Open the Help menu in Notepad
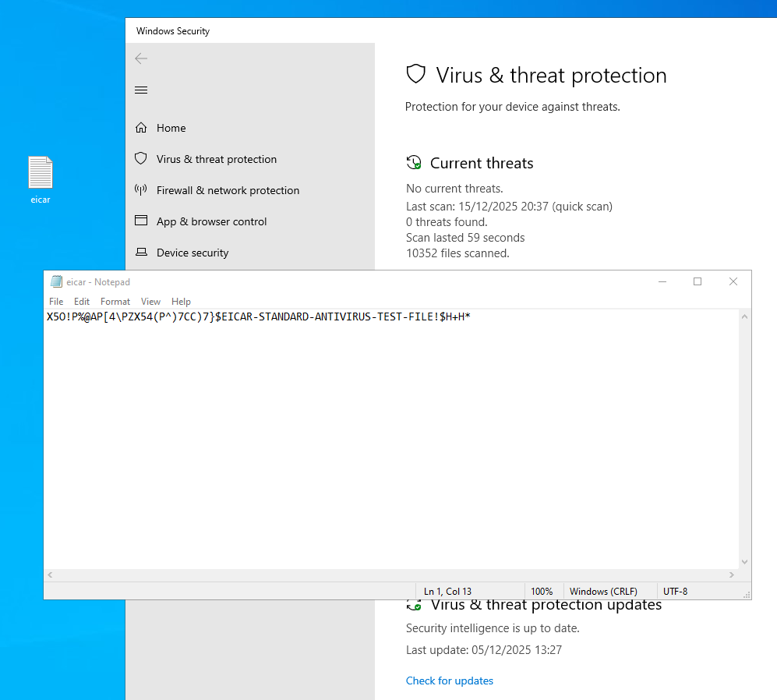The image size is (777, 700). pyautogui.click(x=181, y=302)
